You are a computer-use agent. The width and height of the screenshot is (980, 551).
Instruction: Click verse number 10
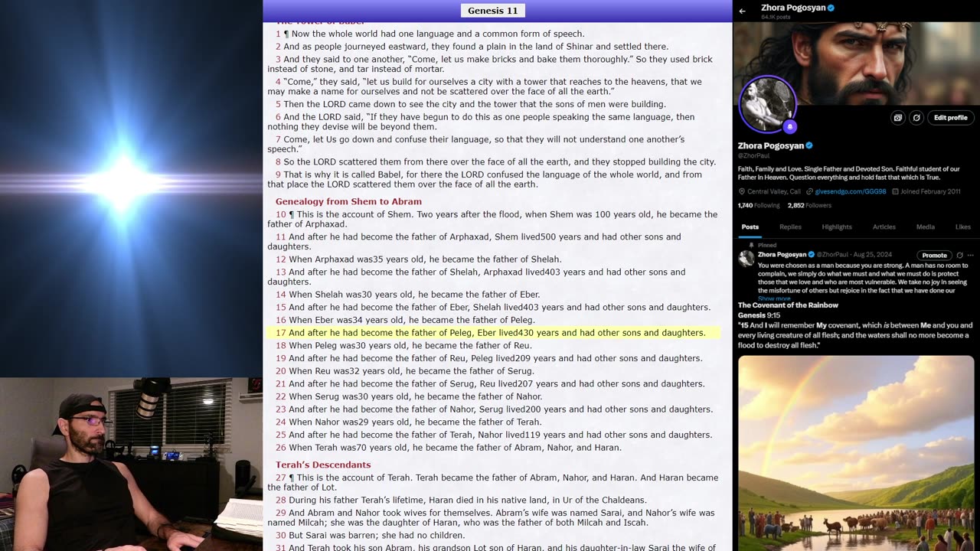pyautogui.click(x=280, y=215)
